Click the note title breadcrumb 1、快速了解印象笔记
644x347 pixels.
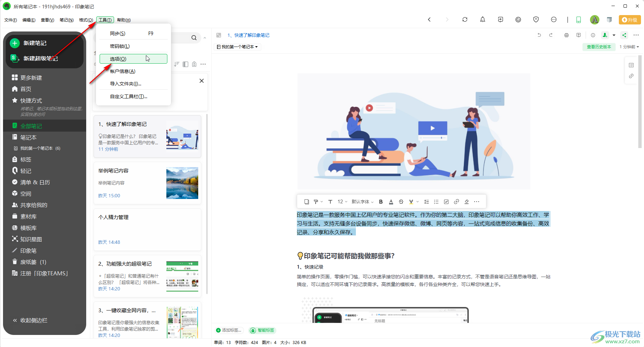248,35
